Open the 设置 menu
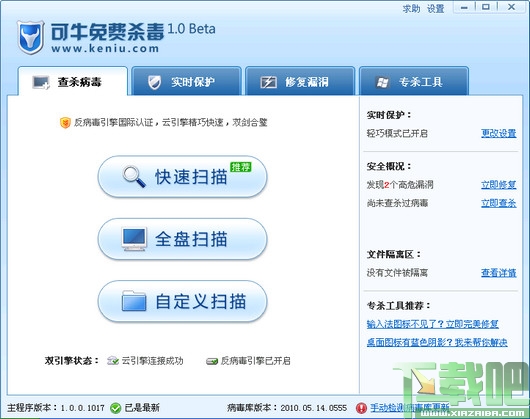 pyautogui.click(x=435, y=8)
